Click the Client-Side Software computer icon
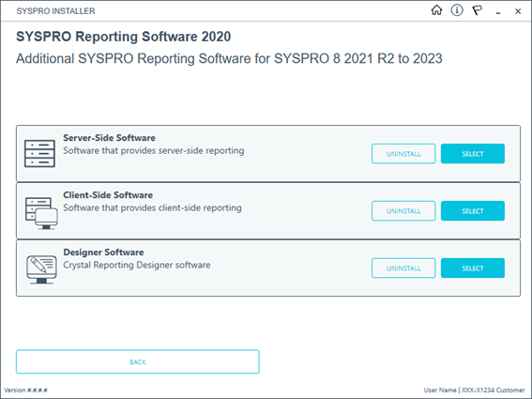Image resolution: width=532 pixels, height=399 pixels. click(x=41, y=213)
